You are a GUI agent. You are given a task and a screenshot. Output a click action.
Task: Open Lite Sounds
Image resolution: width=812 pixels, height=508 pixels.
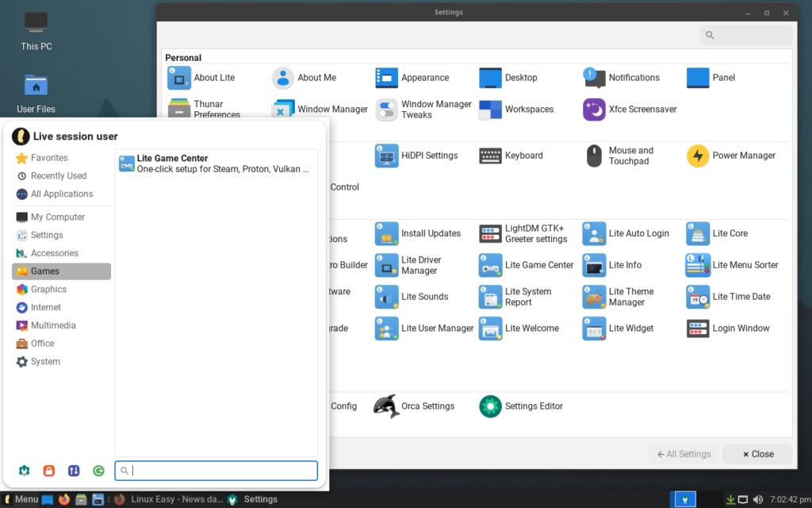[412, 297]
